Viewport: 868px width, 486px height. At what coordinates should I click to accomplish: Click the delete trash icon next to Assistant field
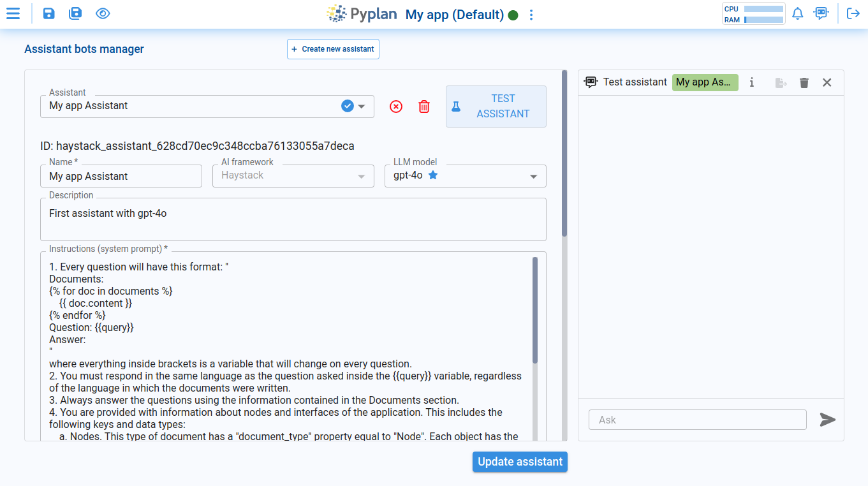[423, 107]
